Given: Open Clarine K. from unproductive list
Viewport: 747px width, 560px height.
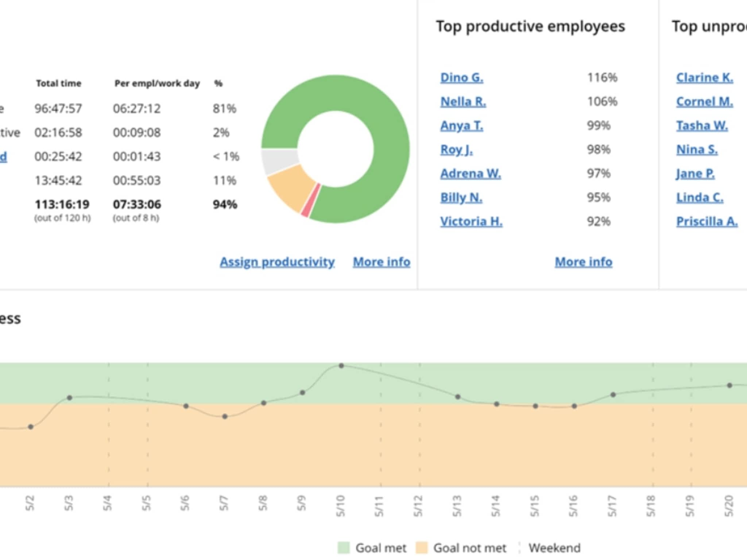Looking at the screenshot, I should [704, 78].
